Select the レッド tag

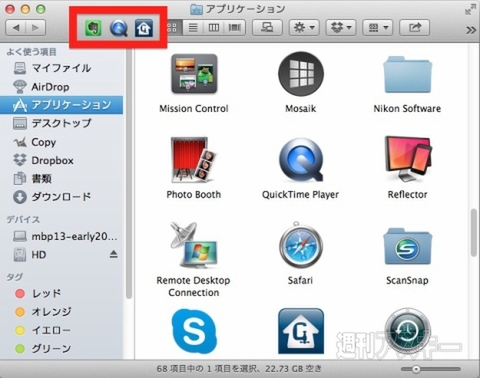tap(61, 293)
